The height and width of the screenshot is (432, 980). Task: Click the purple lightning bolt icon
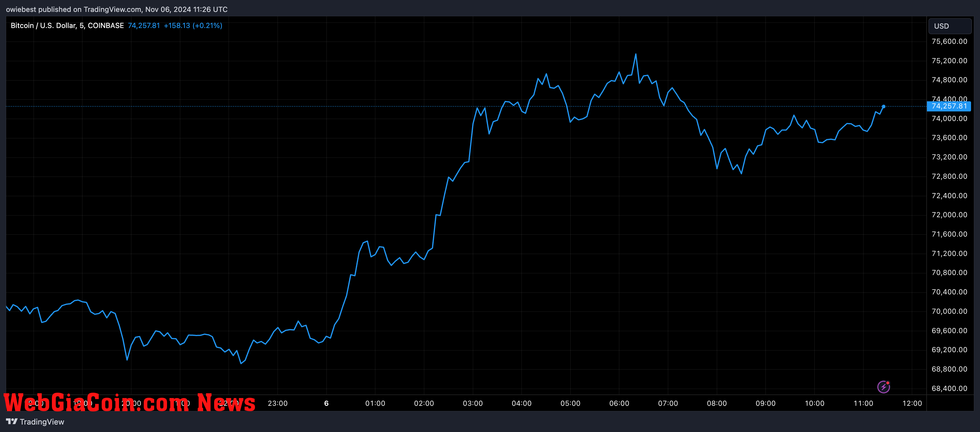pyautogui.click(x=883, y=387)
